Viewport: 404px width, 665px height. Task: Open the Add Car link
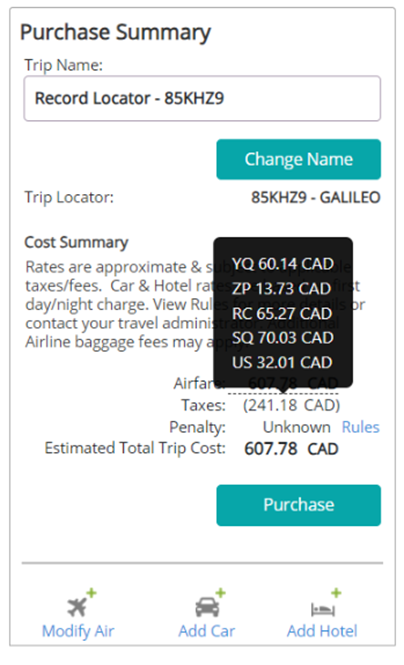[206, 631]
